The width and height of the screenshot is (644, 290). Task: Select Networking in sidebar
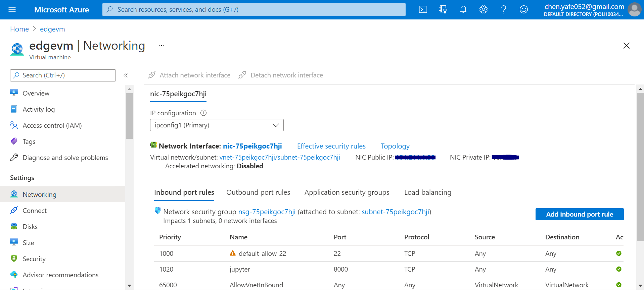pos(63,194)
